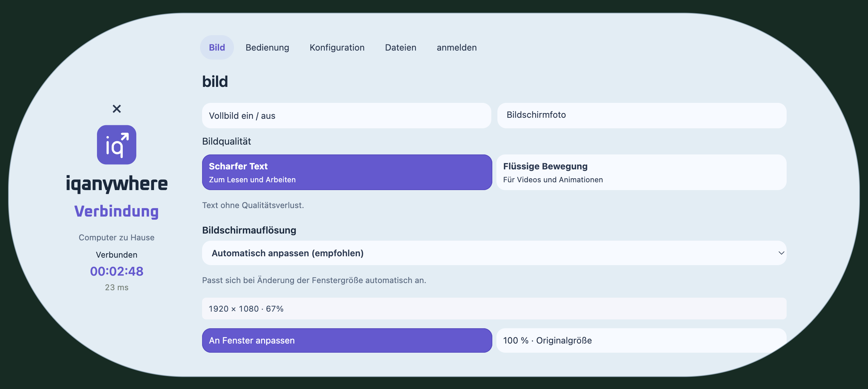Select the anmelden tab
The width and height of the screenshot is (868, 389).
457,48
